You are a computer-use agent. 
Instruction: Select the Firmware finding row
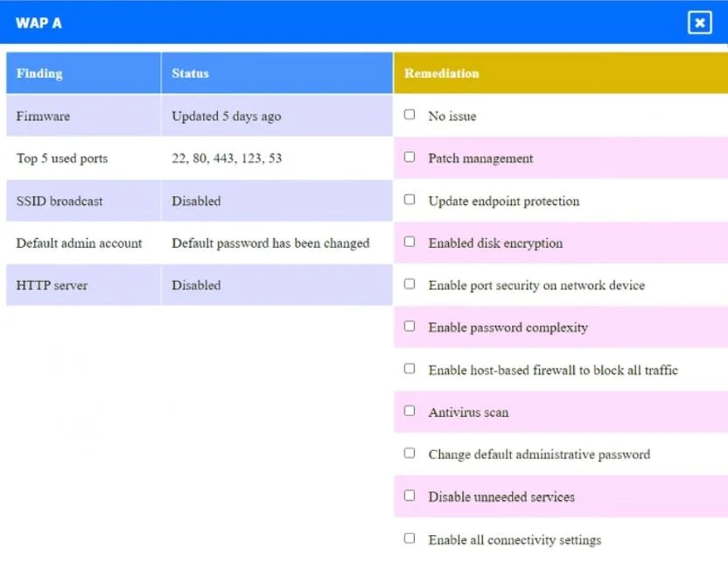tap(199, 116)
